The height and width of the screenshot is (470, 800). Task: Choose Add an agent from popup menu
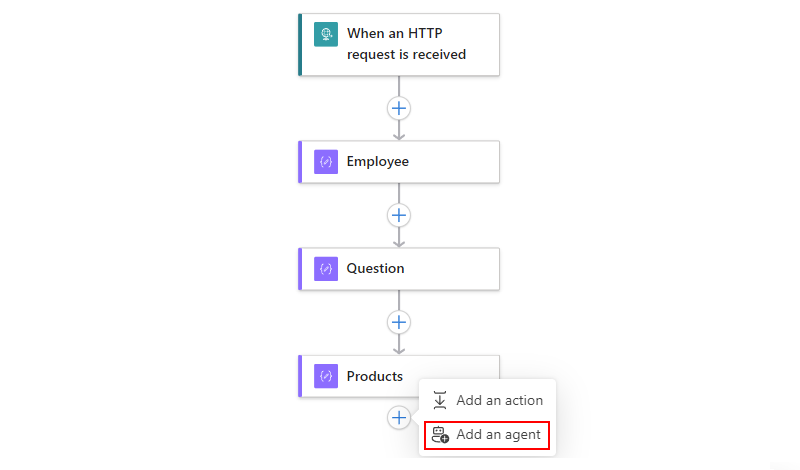[x=487, y=435]
